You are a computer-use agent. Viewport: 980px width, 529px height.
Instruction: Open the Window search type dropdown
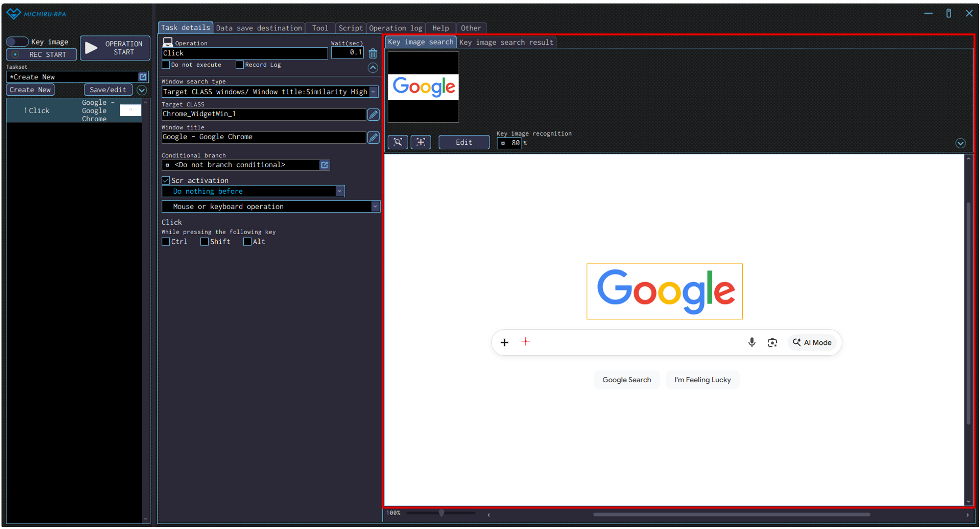coord(374,92)
